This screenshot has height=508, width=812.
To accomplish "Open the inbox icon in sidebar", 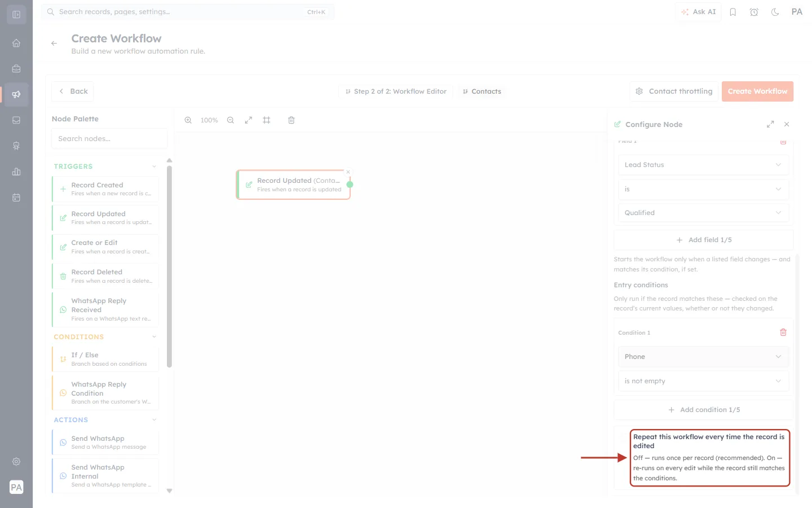I will click(x=16, y=120).
